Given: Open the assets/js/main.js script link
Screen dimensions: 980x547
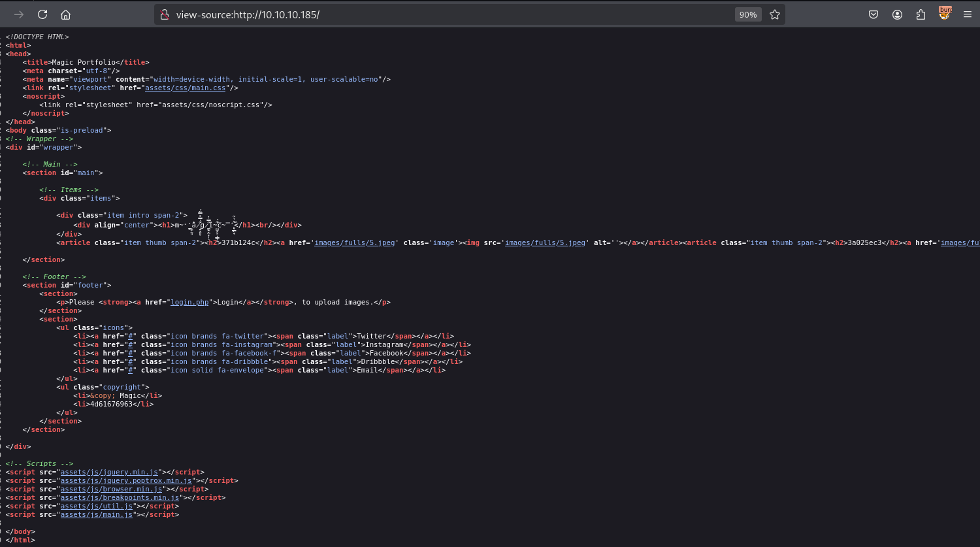Looking at the screenshot, I should 97,514.
